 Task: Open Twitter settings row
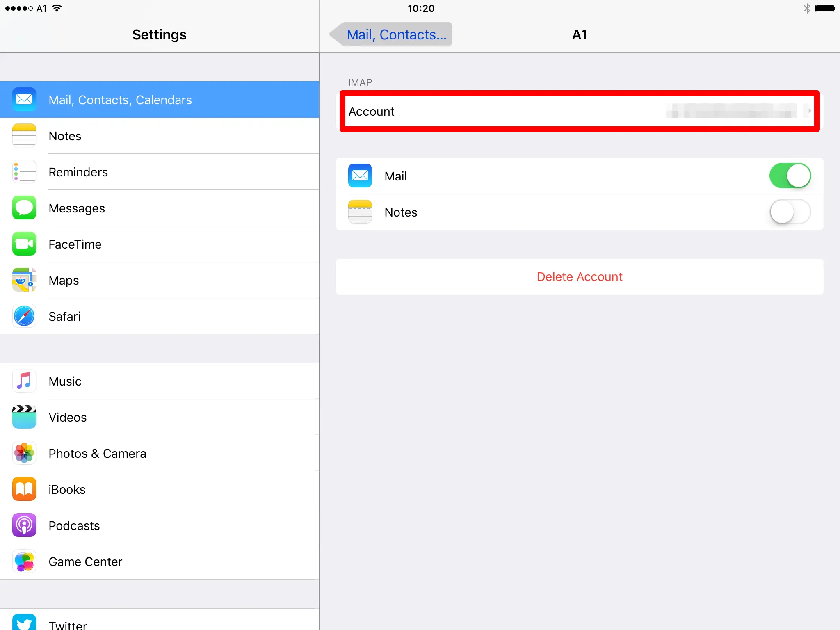point(68,624)
